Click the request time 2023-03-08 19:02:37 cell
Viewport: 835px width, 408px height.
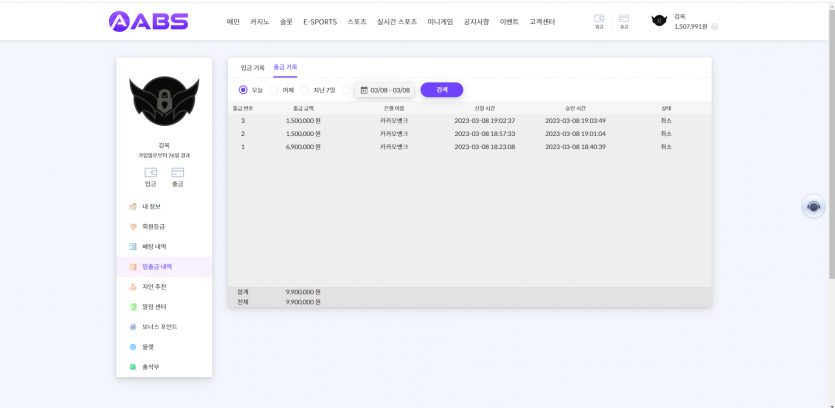(x=485, y=121)
